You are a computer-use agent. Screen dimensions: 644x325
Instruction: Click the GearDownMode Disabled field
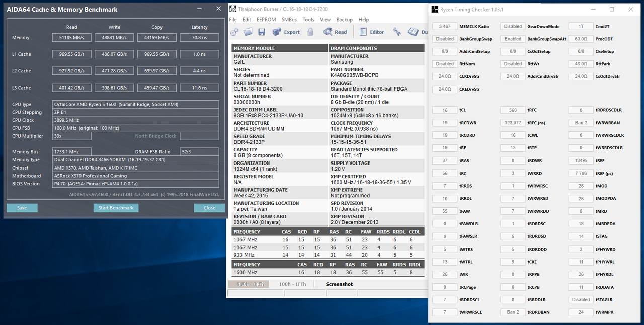[513, 26]
